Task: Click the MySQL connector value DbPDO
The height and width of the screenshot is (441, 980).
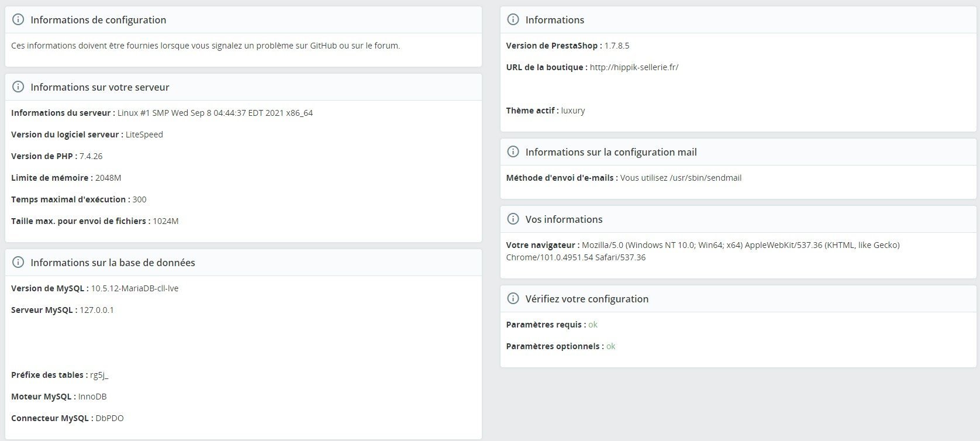Action: [110, 418]
